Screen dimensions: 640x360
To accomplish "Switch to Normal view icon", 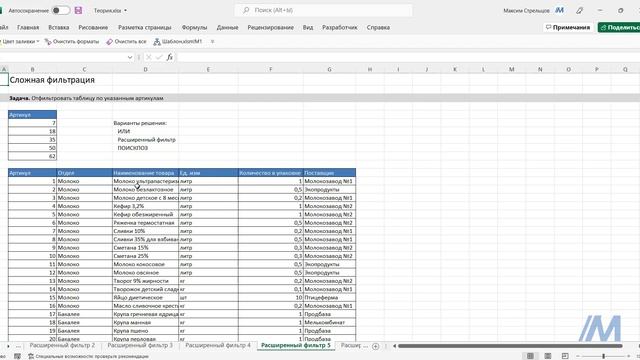I will 530,356.
